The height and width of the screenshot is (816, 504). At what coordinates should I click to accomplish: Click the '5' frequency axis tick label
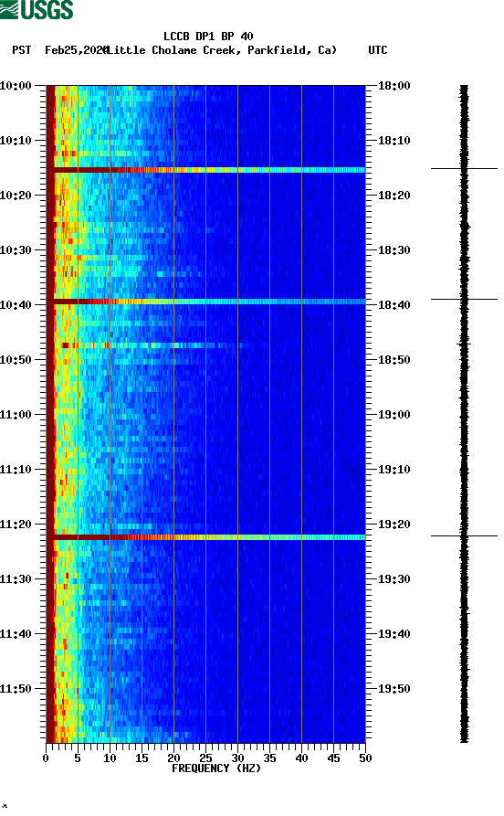[78, 758]
